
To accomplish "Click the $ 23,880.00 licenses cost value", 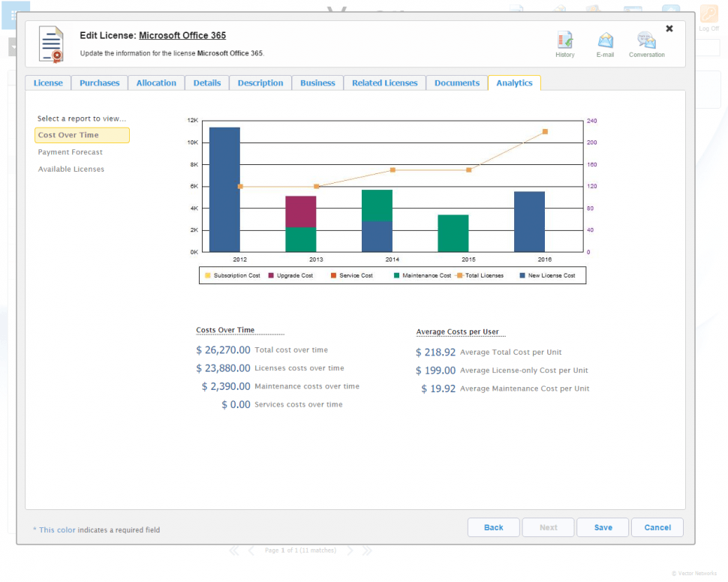I will tap(223, 368).
